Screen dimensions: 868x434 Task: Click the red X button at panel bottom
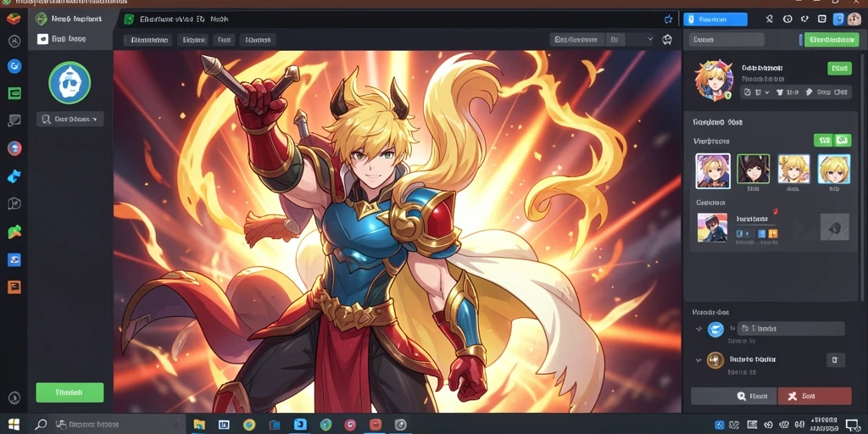pyautogui.click(x=815, y=397)
